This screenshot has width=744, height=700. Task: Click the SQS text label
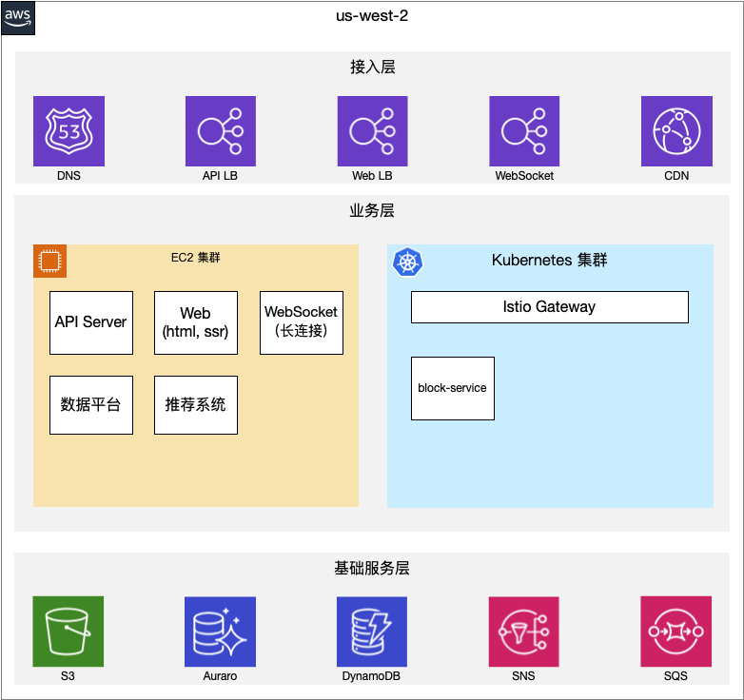point(675,676)
